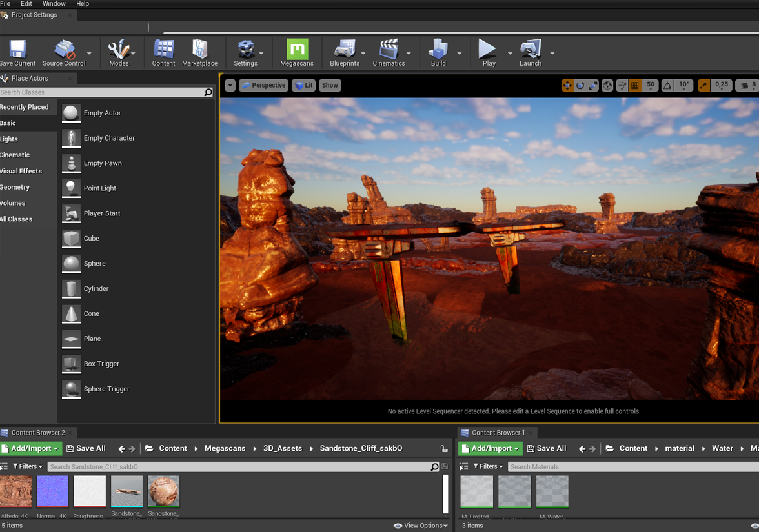Select the scale gizmo tool in viewport
The width and height of the screenshot is (759, 532).
[592, 85]
